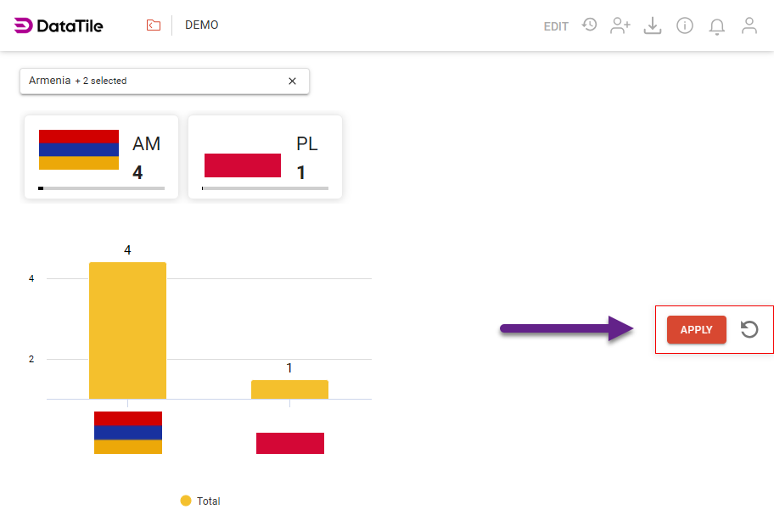Click the add user share icon
This screenshot has height=532, width=774.
[x=620, y=25]
